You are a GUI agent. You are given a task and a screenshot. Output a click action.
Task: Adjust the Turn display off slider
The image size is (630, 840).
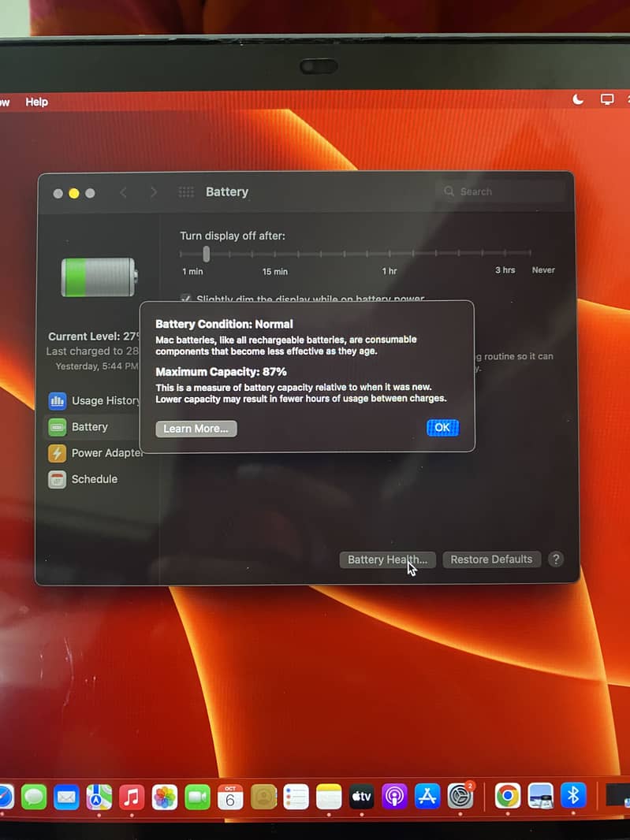click(x=207, y=254)
